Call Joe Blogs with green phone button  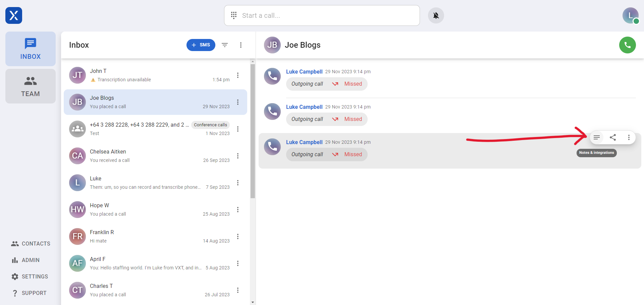[627, 45]
